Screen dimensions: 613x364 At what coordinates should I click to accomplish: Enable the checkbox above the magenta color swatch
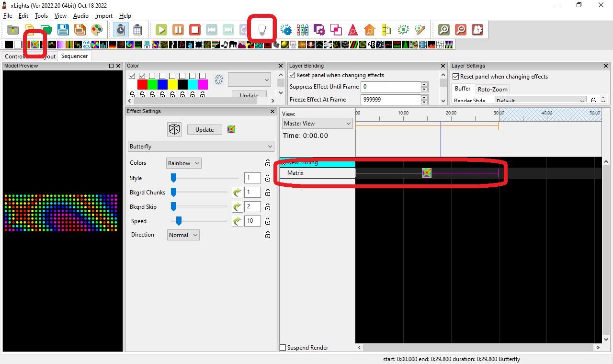[x=203, y=76]
